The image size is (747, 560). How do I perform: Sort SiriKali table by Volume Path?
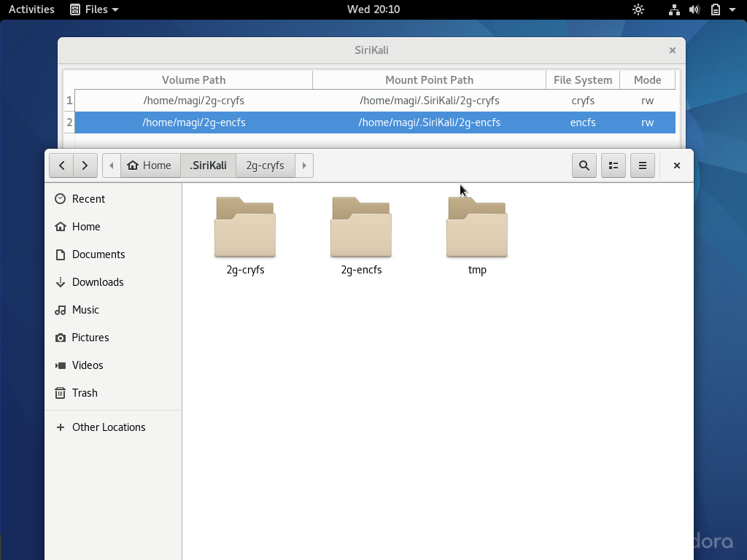[x=193, y=80]
